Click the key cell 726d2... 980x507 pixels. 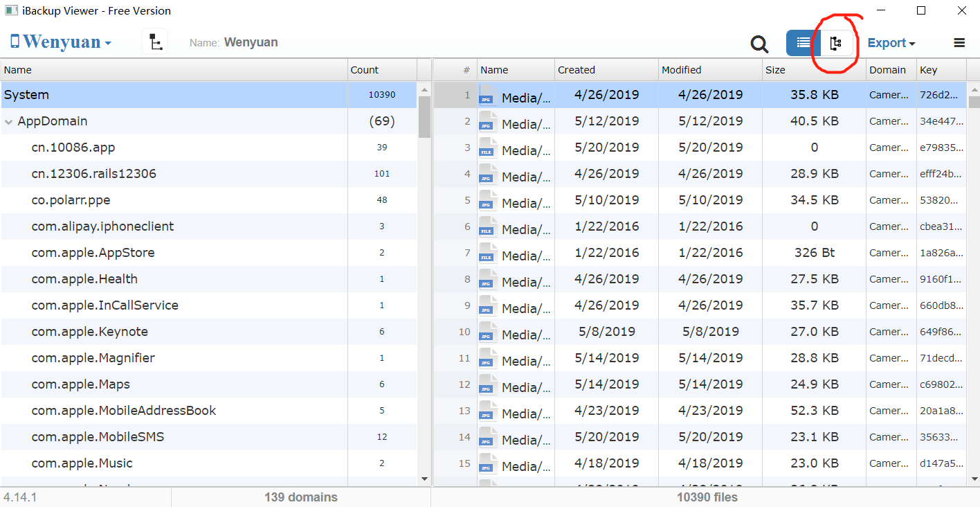941,95
